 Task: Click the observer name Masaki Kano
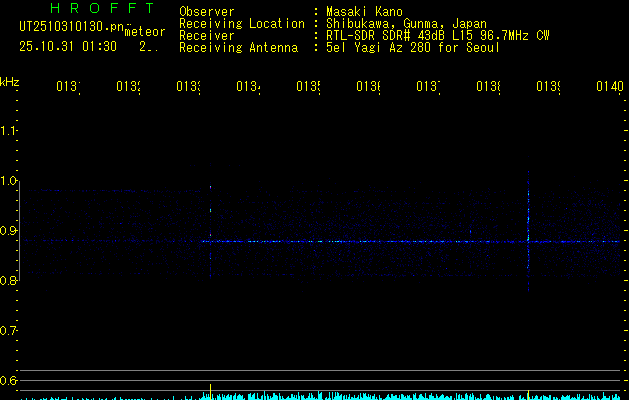tap(364, 11)
